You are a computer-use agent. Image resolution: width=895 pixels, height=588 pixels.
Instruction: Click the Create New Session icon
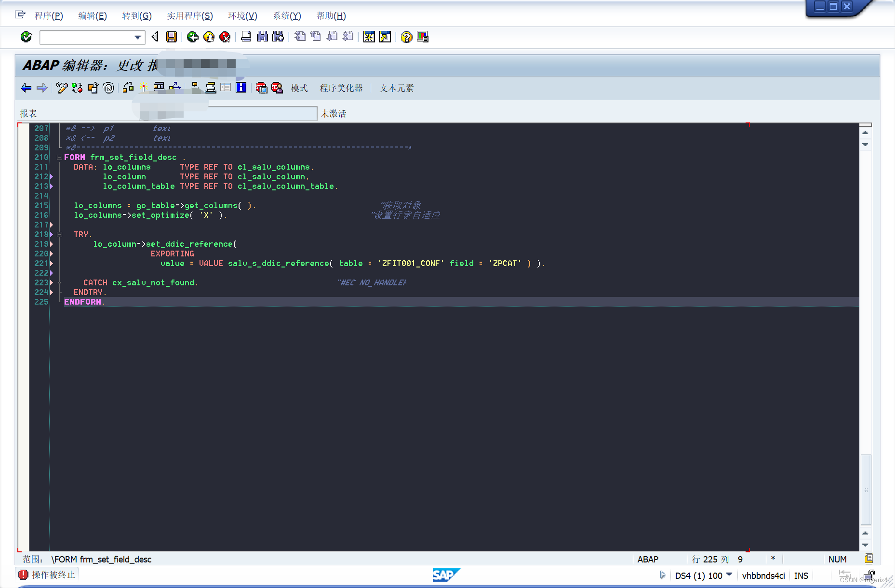click(x=369, y=37)
